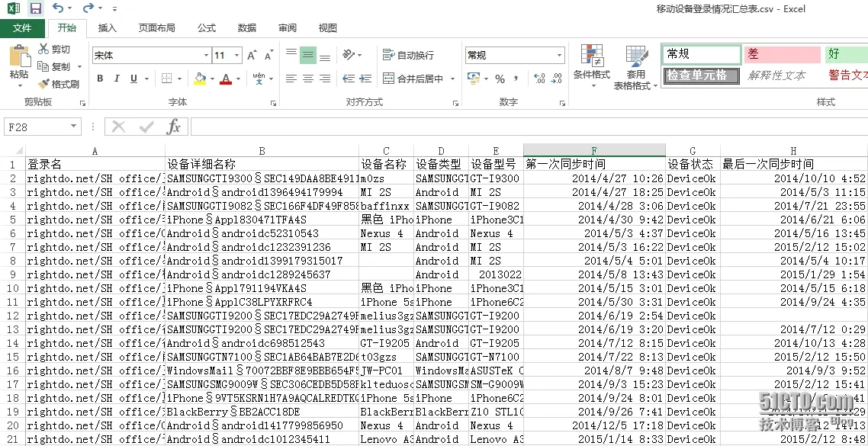Click the Save icon in quick access toolbar

pos(35,8)
